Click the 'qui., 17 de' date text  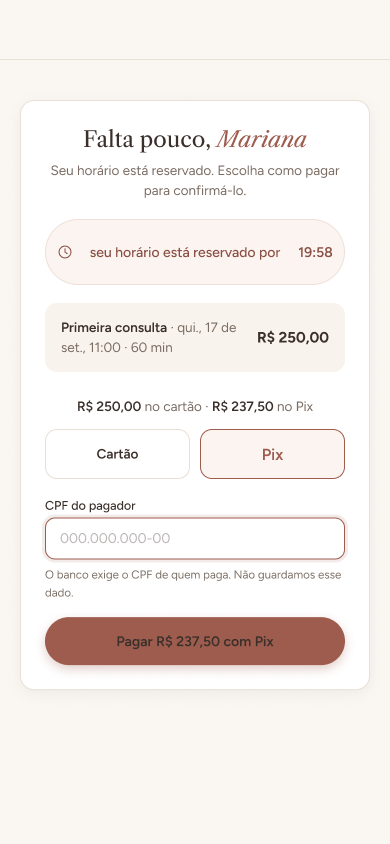tap(207, 327)
